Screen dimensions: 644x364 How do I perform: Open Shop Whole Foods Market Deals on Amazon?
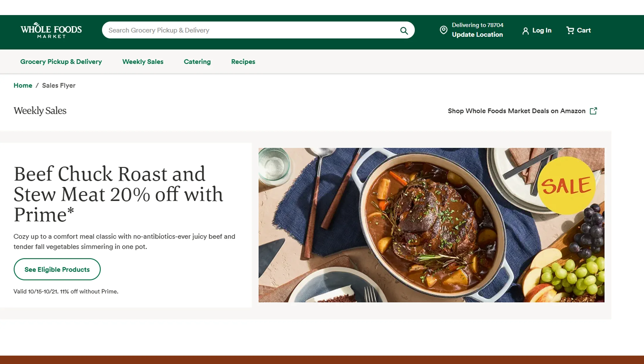(x=516, y=111)
